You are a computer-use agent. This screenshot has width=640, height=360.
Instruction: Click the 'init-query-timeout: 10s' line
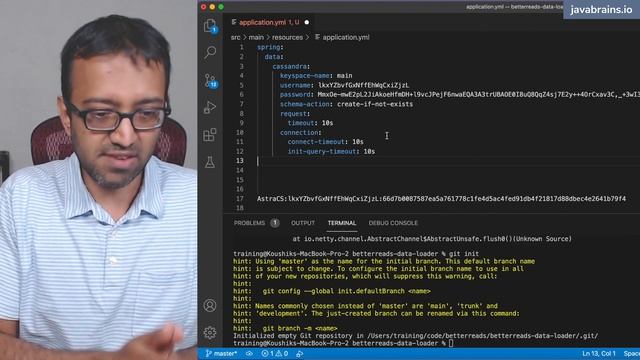(331, 151)
